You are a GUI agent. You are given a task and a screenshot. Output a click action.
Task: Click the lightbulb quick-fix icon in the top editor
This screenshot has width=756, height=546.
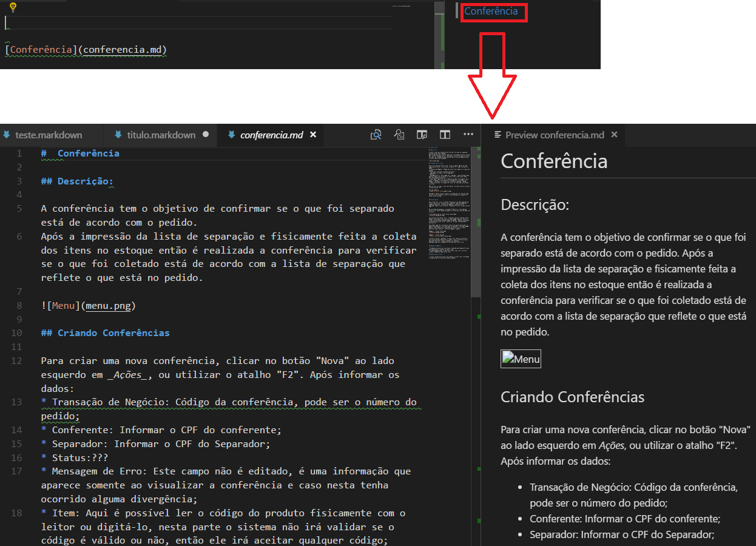point(13,7)
